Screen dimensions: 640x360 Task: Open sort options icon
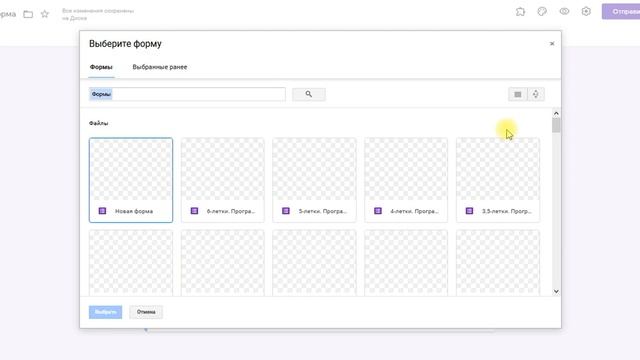tap(536, 94)
